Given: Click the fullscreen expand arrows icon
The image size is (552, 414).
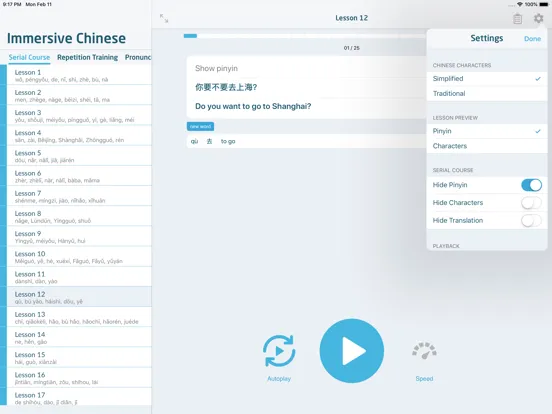Looking at the screenshot, I should pyautogui.click(x=164, y=18).
